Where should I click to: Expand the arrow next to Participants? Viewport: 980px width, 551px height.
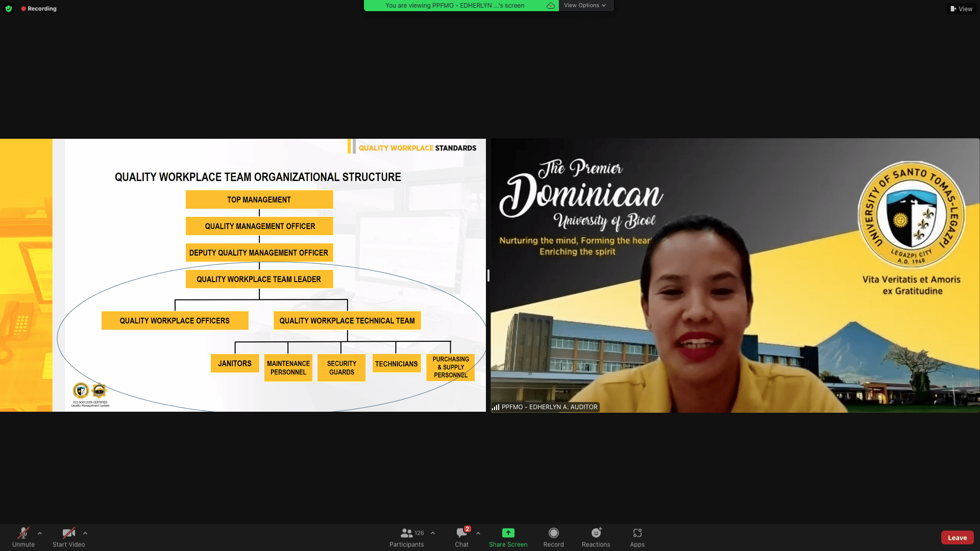[433, 533]
